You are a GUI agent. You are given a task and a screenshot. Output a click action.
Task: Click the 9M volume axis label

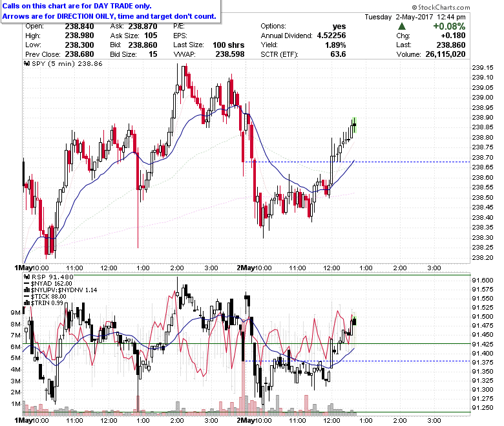coord(16,312)
